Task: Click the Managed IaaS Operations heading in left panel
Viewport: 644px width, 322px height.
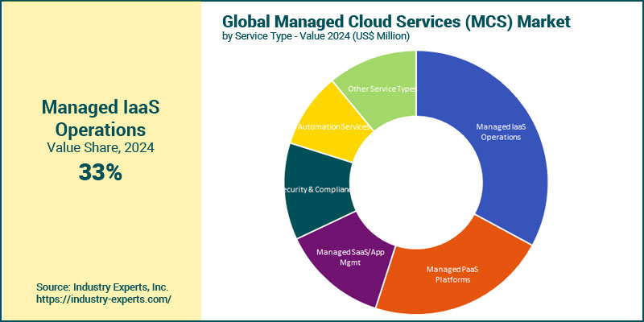Action: [100, 118]
